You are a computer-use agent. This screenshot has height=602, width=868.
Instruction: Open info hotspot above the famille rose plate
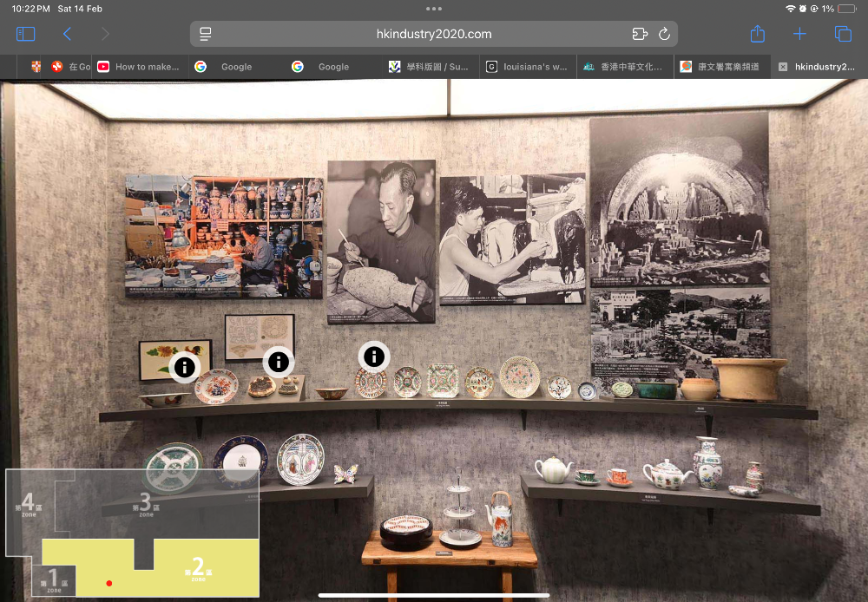(x=373, y=356)
